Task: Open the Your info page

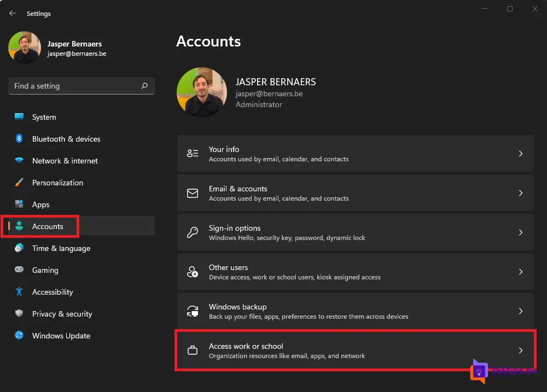Action: coord(355,154)
